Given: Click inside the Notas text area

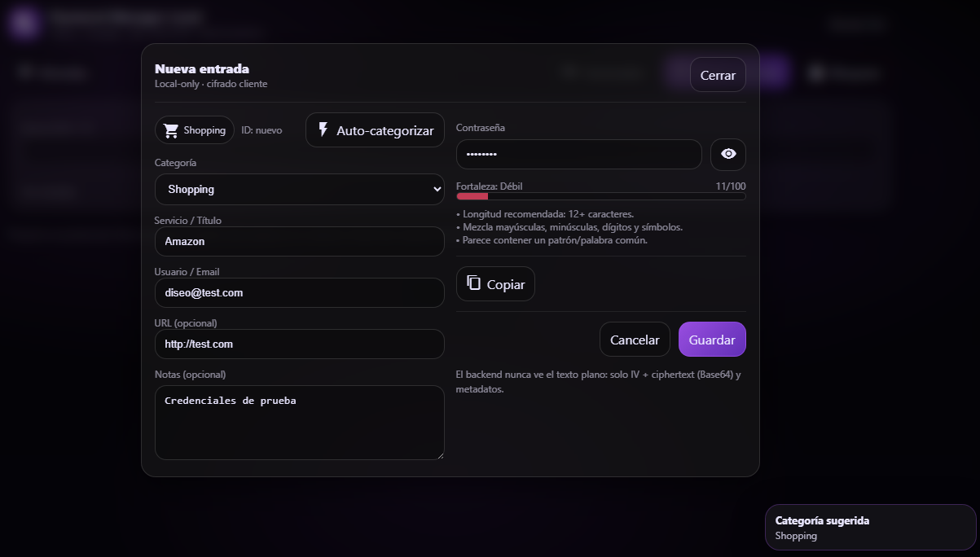Looking at the screenshot, I should (299, 422).
